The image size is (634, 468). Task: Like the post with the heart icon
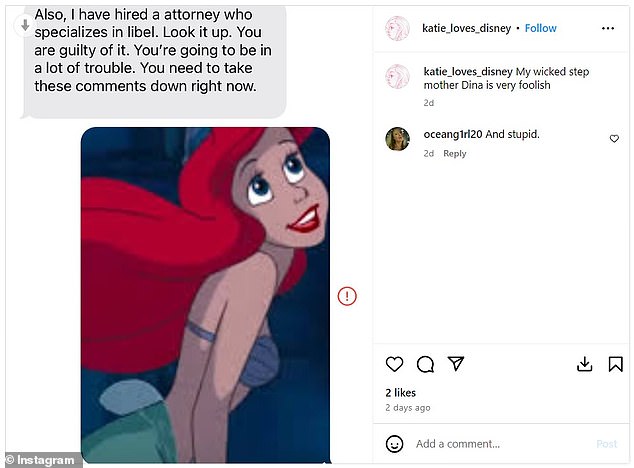(394, 364)
